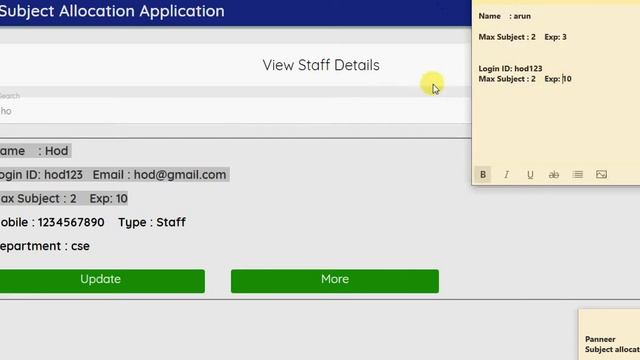Focus the Search field containing 'ho'
This screenshot has width=640, height=360.
(x=235, y=111)
